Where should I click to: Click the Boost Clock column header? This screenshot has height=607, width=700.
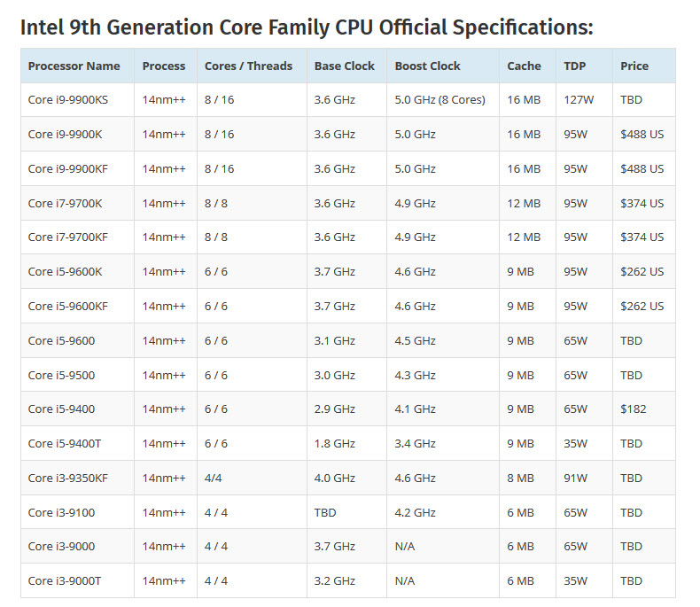[x=427, y=66]
